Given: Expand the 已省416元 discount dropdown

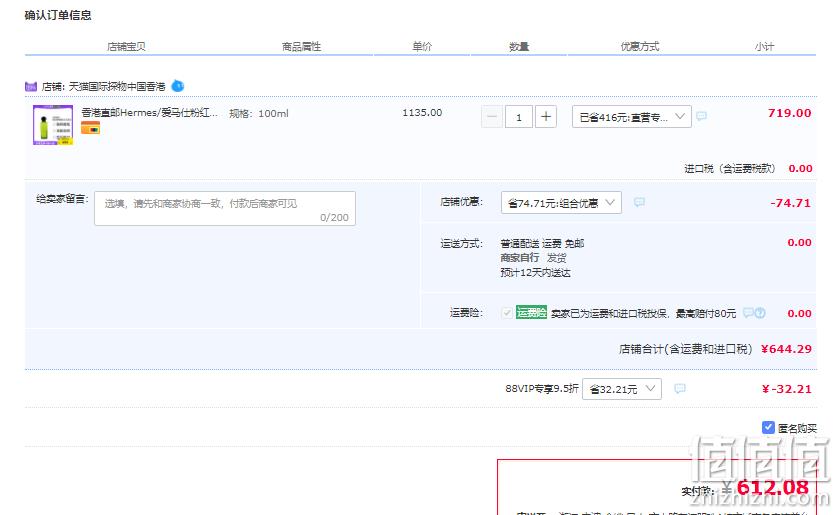Looking at the screenshot, I should point(632,117).
